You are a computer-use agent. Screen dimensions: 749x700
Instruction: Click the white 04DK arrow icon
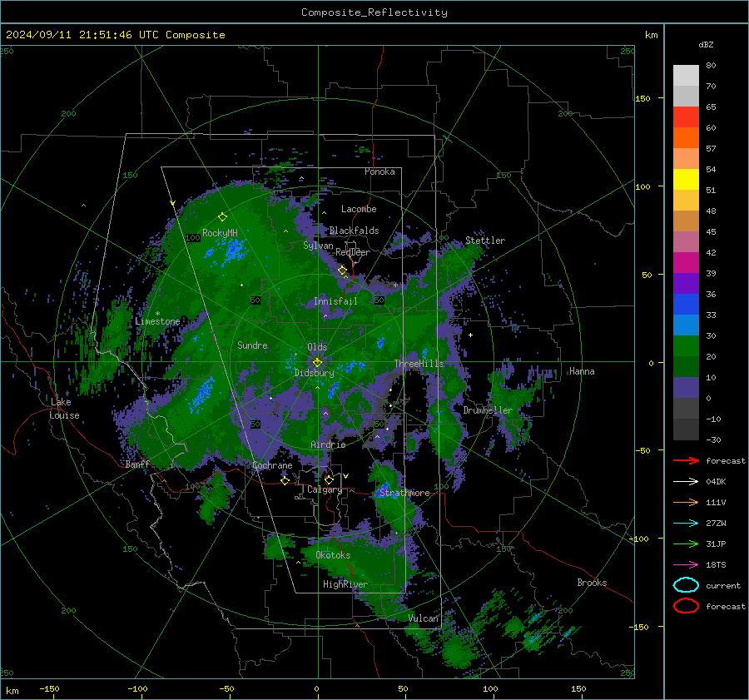(686, 482)
